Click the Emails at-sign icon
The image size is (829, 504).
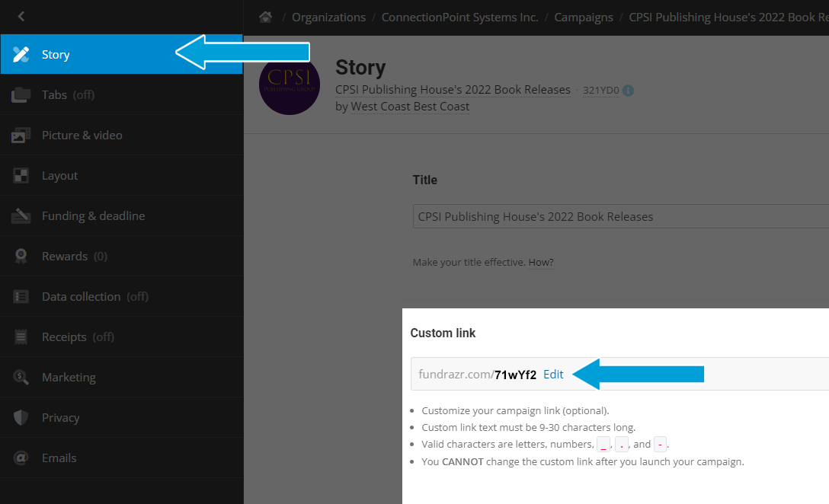click(21, 458)
